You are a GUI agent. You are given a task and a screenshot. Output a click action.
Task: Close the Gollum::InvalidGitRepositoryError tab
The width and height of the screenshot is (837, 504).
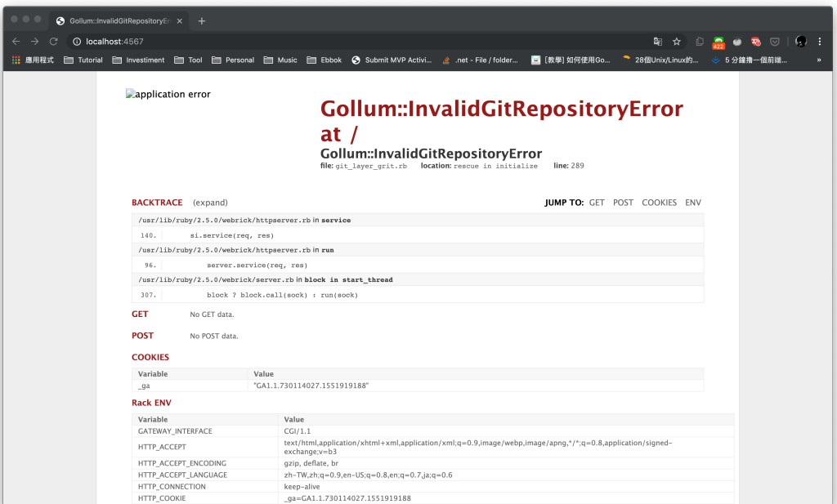tap(179, 20)
